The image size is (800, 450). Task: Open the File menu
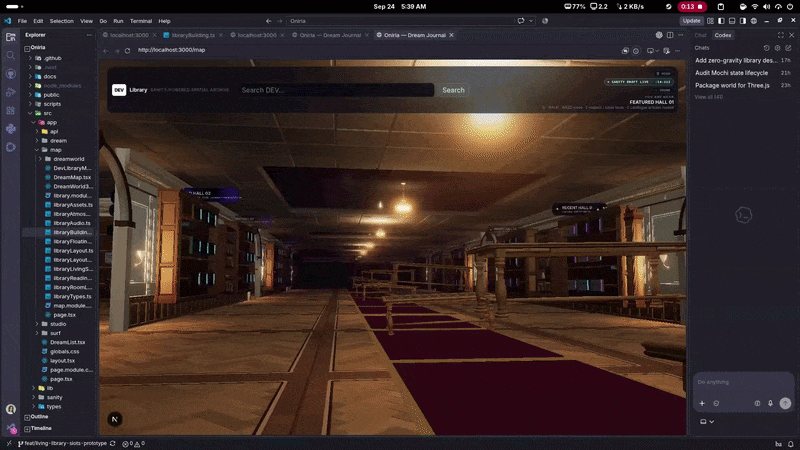click(22, 21)
